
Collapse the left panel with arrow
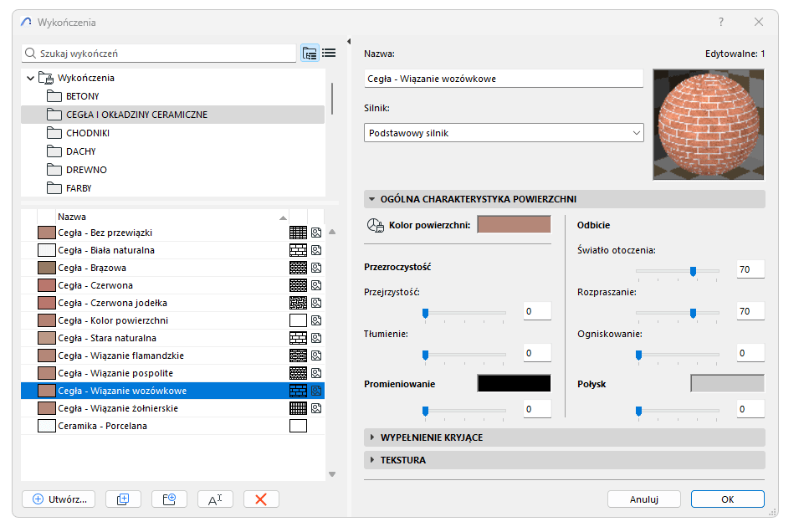[349, 42]
